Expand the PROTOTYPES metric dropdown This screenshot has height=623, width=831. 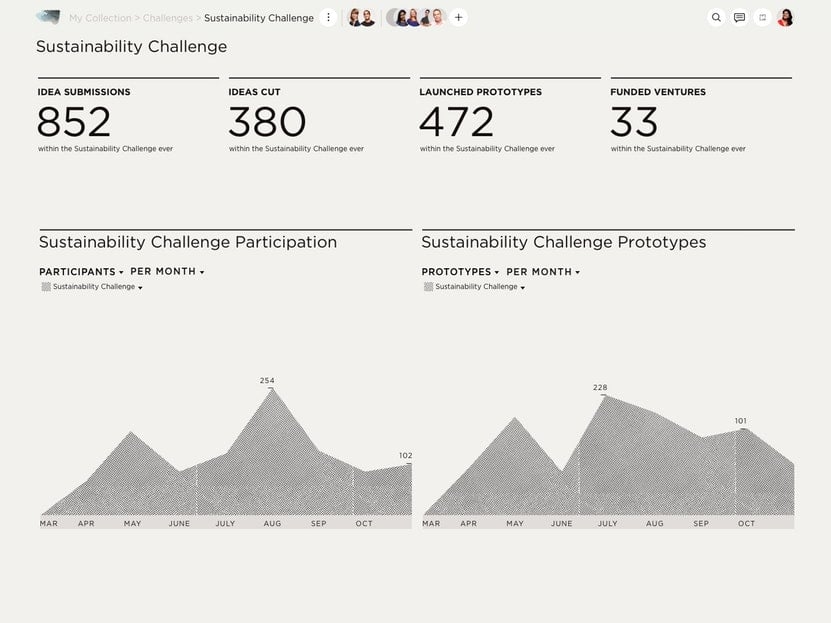[461, 272]
